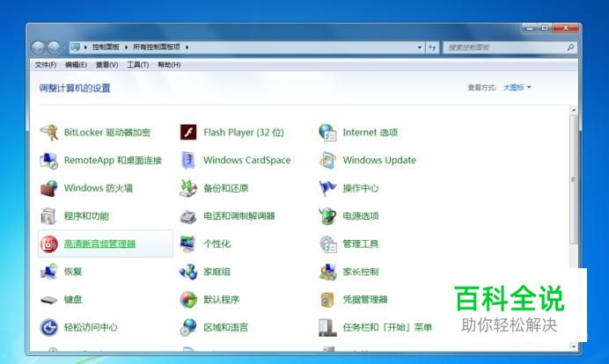The image size is (609, 364).
Task: Open the 电源选项 power icon
Action: [327, 216]
